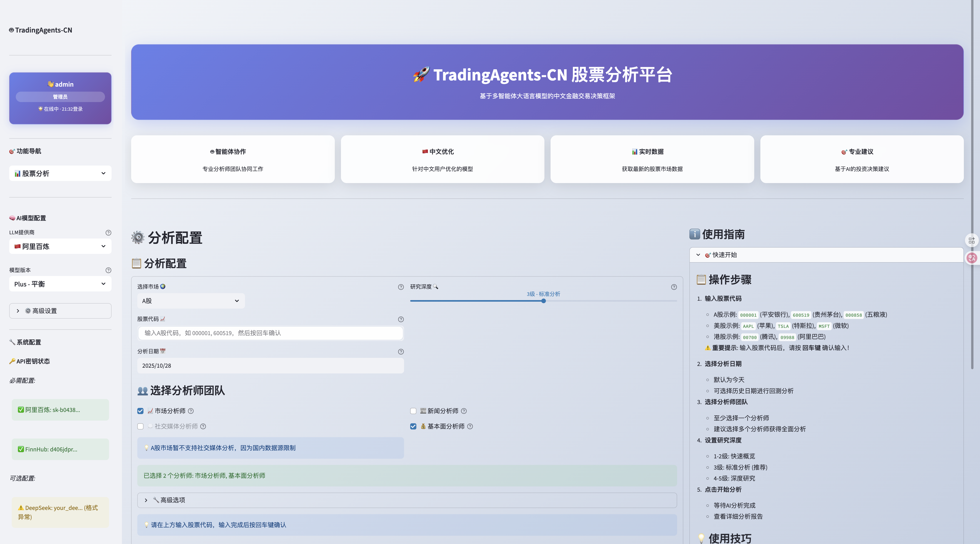Open the 阿里百炼 LLM provider dropdown
The height and width of the screenshot is (544, 980).
point(60,246)
